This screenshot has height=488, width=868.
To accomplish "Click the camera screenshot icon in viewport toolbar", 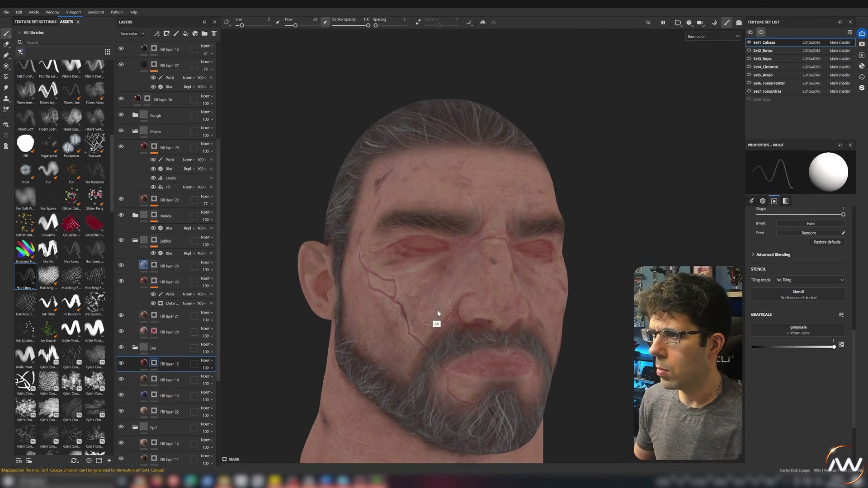I will 739,23.
